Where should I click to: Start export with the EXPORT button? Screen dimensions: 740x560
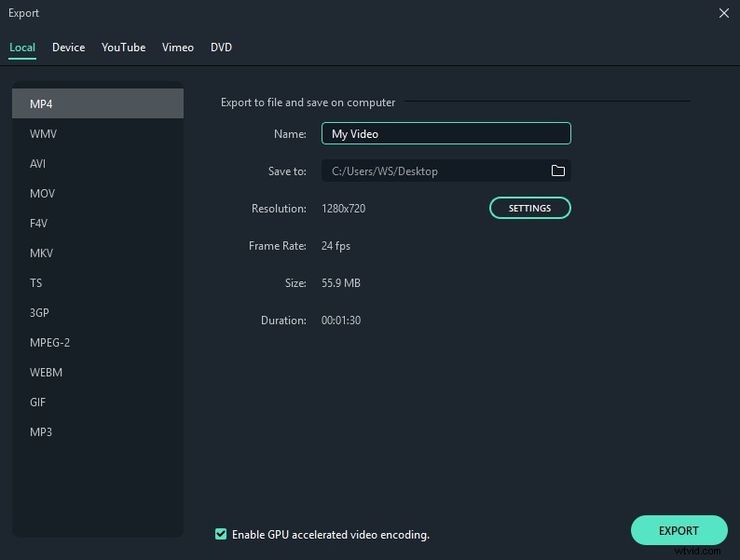[679, 530]
